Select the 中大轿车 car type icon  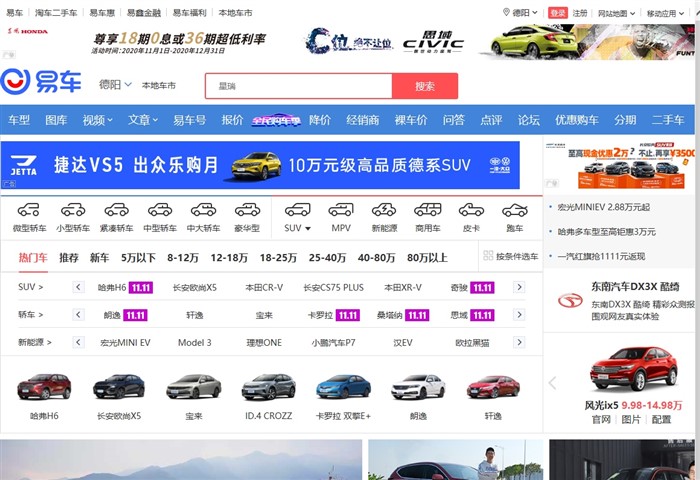click(x=204, y=209)
